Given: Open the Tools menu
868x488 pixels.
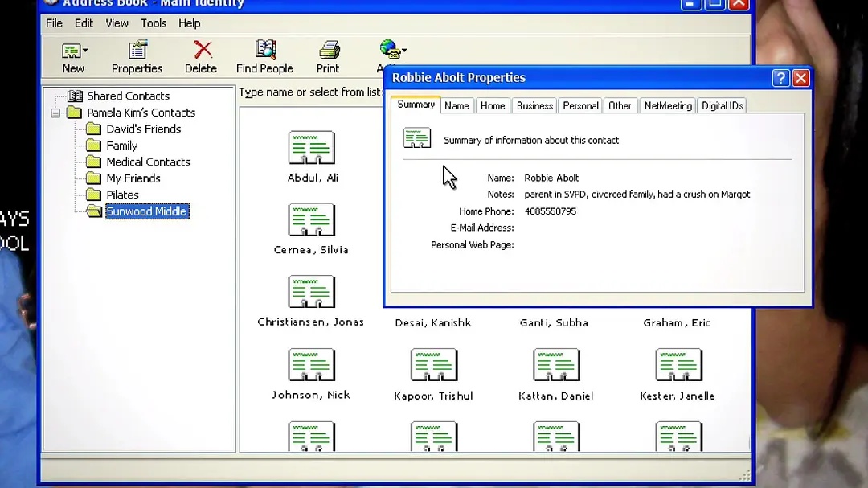Looking at the screenshot, I should click(x=153, y=23).
